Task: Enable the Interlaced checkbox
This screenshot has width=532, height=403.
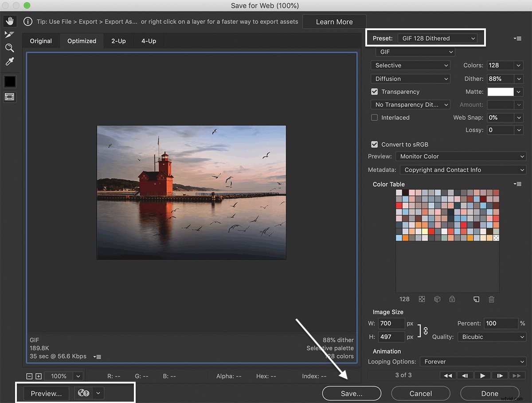Action: (375, 117)
